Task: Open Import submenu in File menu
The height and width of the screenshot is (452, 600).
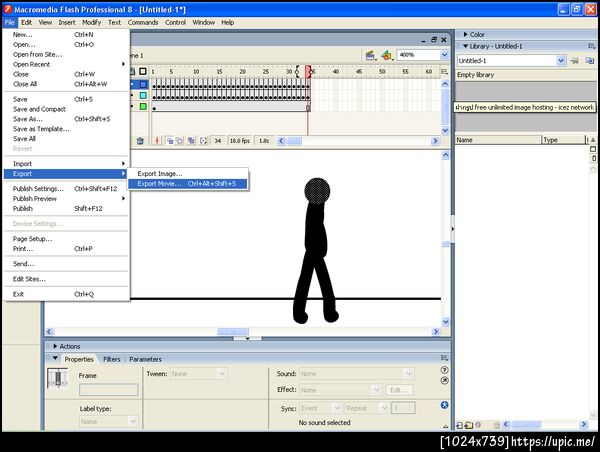Action: click(x=66, y=164)
